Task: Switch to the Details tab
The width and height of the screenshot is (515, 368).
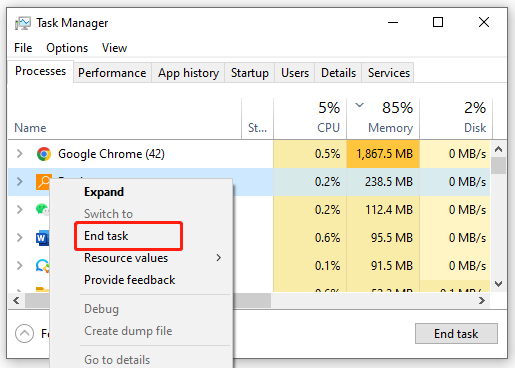Action: [x=338, y=73]
